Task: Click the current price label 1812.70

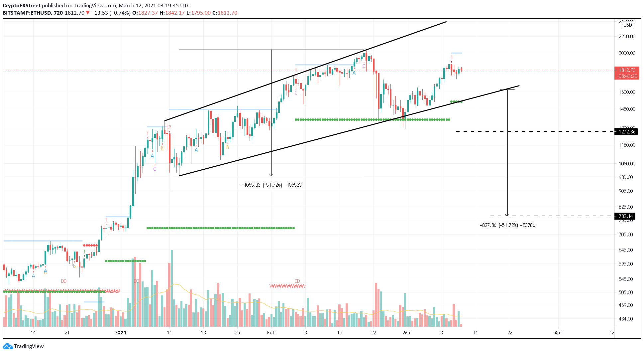Action: click(626, 70)
